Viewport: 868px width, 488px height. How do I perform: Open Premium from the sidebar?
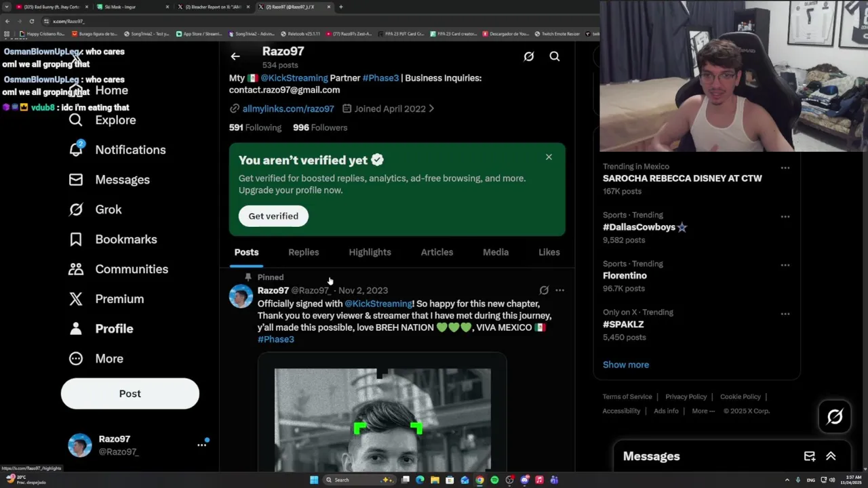click(106, 299)
